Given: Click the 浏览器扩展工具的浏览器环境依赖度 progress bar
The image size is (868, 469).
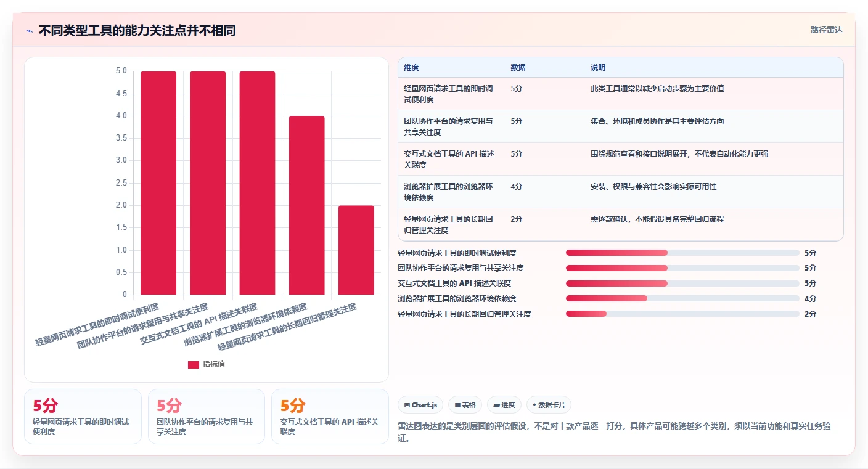Looking at the screenshot, I should coord(682,298).
